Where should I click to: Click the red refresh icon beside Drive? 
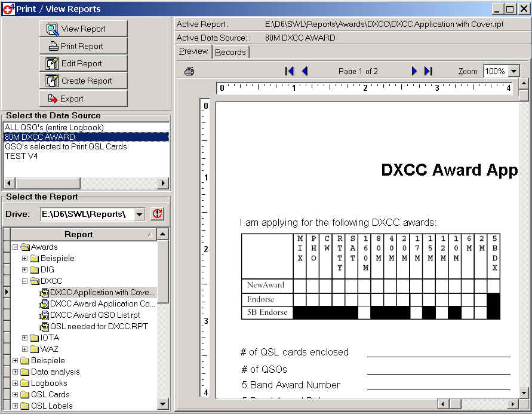[157, 214]
